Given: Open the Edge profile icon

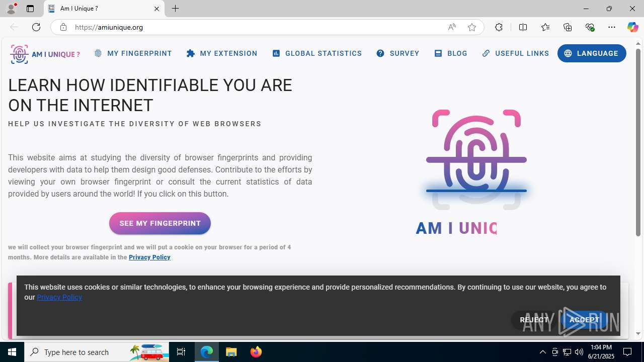Looking at the screenshot, I should click(11, 9).
